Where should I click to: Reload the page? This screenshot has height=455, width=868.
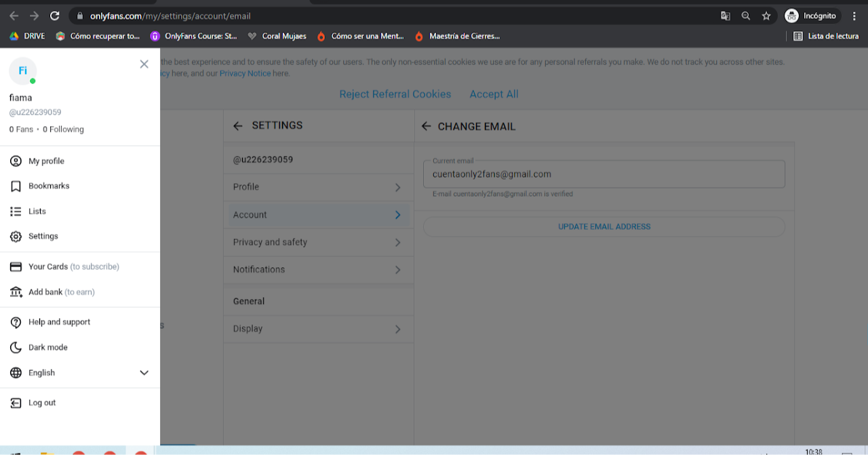pos(55,16)
